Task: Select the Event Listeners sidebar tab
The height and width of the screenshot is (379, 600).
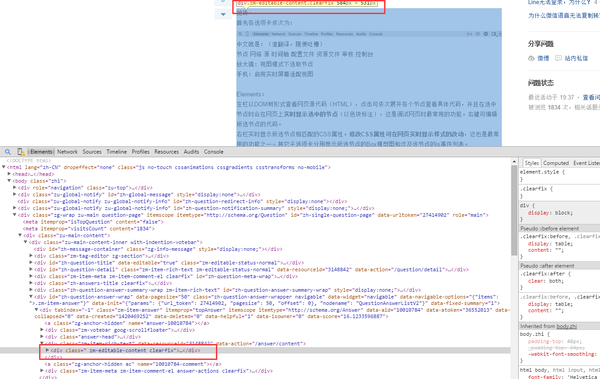Action: click(586, 163)
